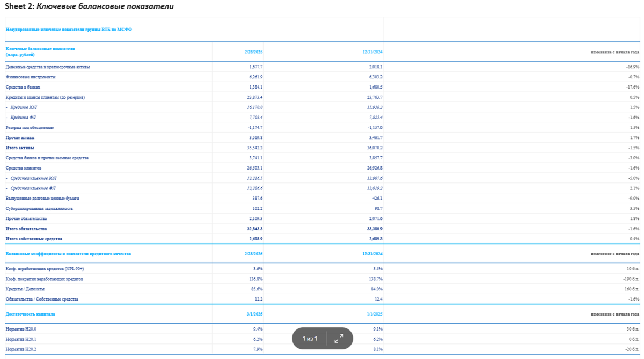Viewport: 644px width, 359px height.
Task: Select the 'Норматив Н20.0' row label
Action: tap(21, 329)
